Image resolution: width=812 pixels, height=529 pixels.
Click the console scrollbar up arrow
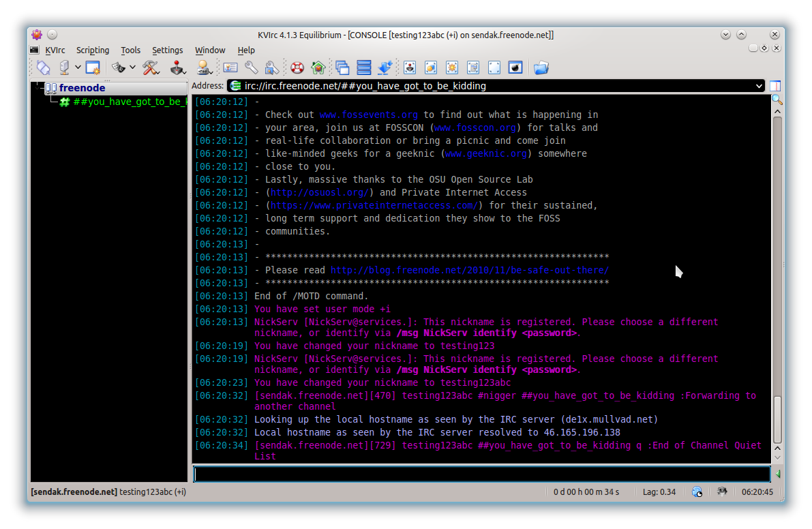point(777,111)
